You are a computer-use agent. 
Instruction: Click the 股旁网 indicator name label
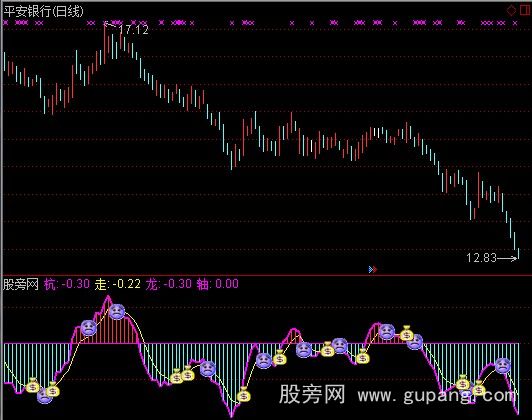click(21, 284)
